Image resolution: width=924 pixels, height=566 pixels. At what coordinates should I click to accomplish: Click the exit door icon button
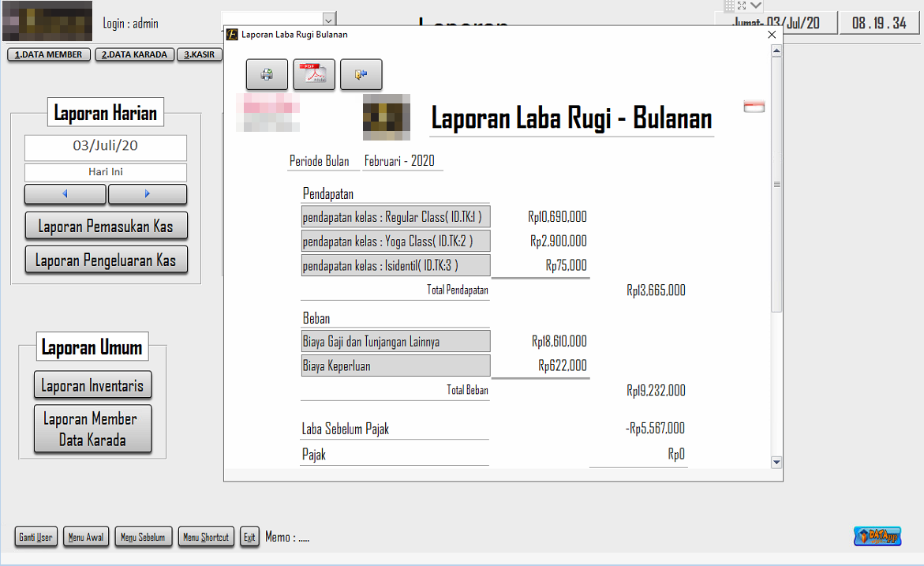click(x=361, y=75)
